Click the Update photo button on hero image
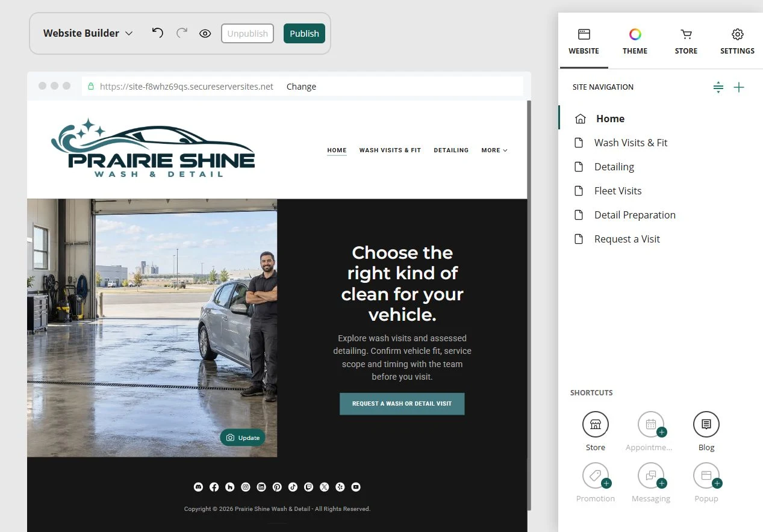The height and width of the screenshot is (532, 763). [x=243, y=438]
